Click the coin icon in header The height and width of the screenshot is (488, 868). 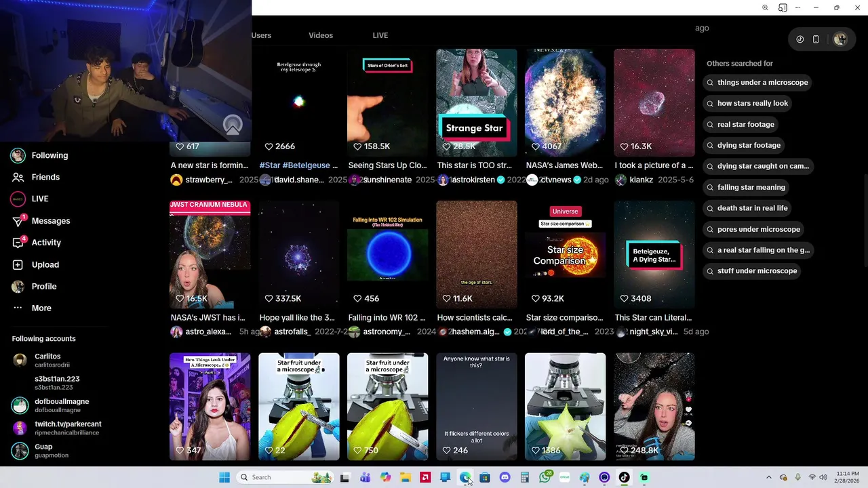[800, 39]
